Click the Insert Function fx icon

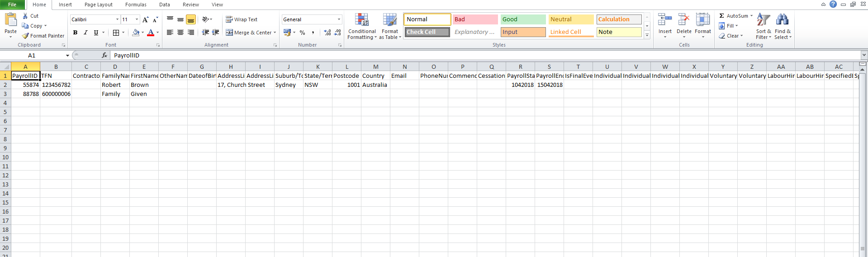[x=104, y=55]
